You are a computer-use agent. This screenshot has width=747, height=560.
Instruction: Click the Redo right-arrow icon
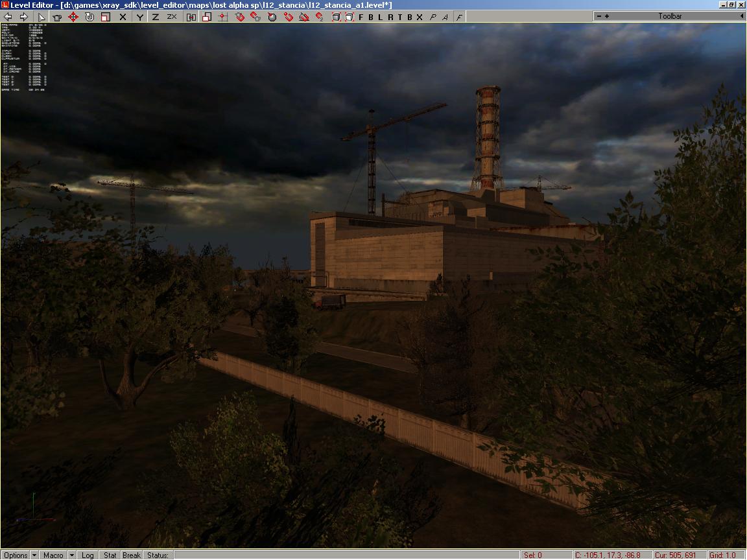(24, 17)
